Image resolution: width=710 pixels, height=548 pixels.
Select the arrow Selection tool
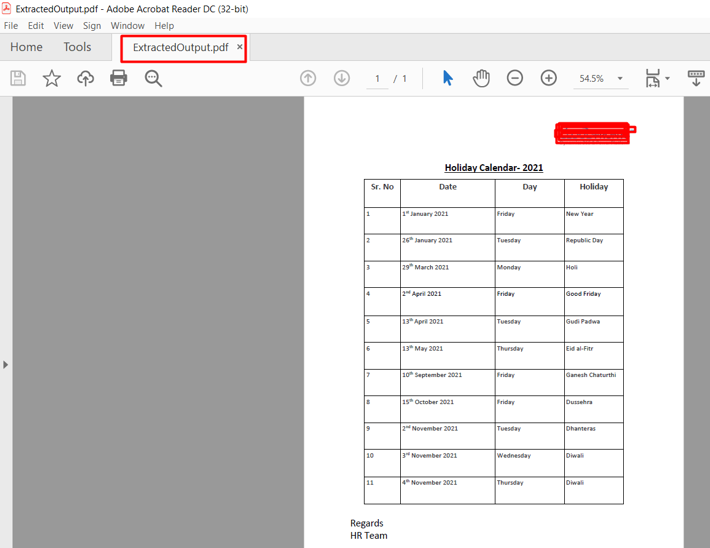click(x=447, y=78)
